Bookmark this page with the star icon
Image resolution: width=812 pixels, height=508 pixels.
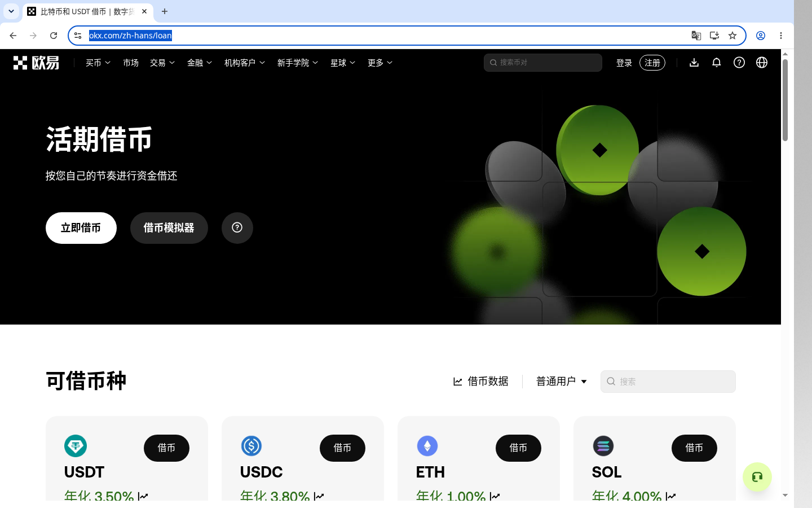(x=732, y=36)
